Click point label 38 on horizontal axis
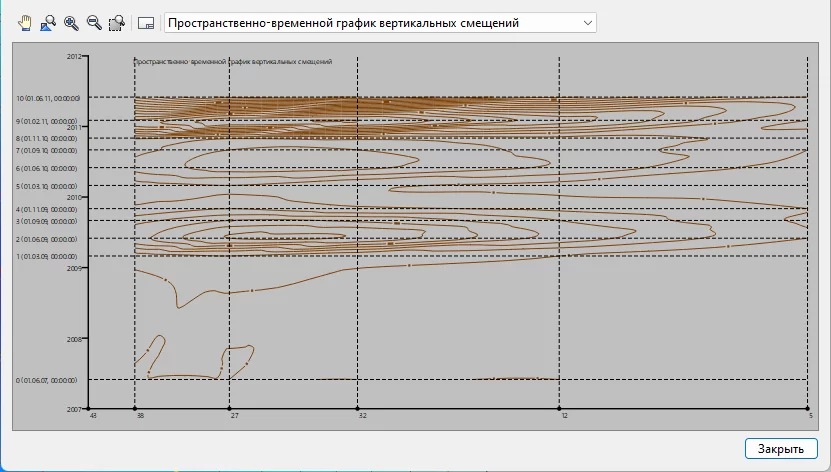Viewport: 831px width, 472px height. pos(140,415)
